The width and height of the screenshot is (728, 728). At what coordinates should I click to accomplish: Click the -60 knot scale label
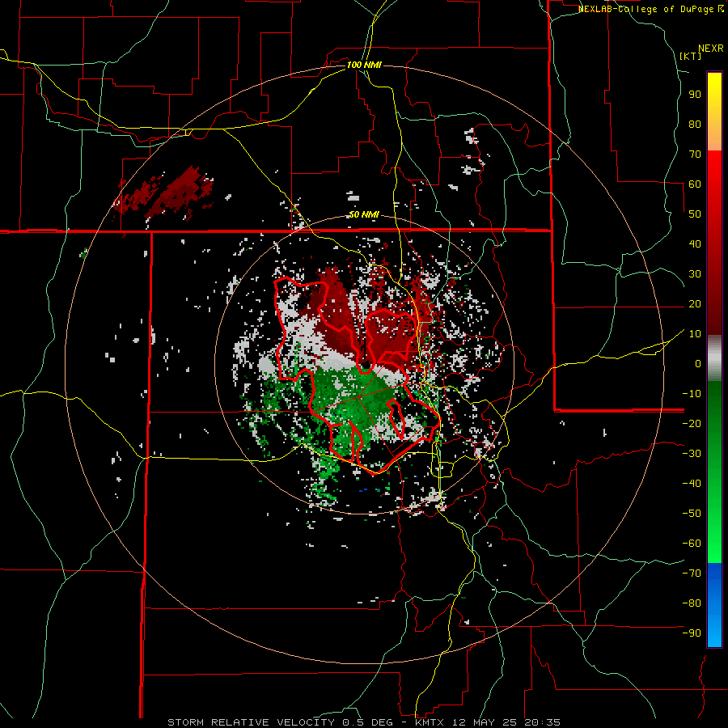(692, 544)
